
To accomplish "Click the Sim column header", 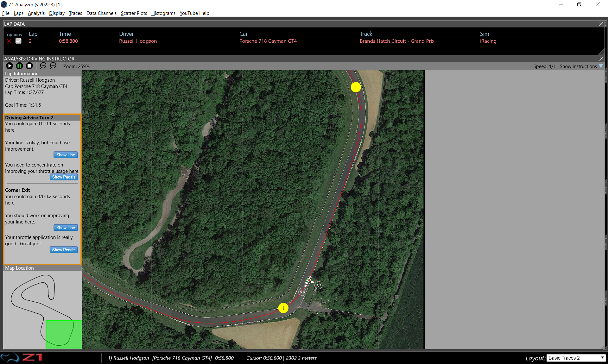I will click(x=484, y=34).
